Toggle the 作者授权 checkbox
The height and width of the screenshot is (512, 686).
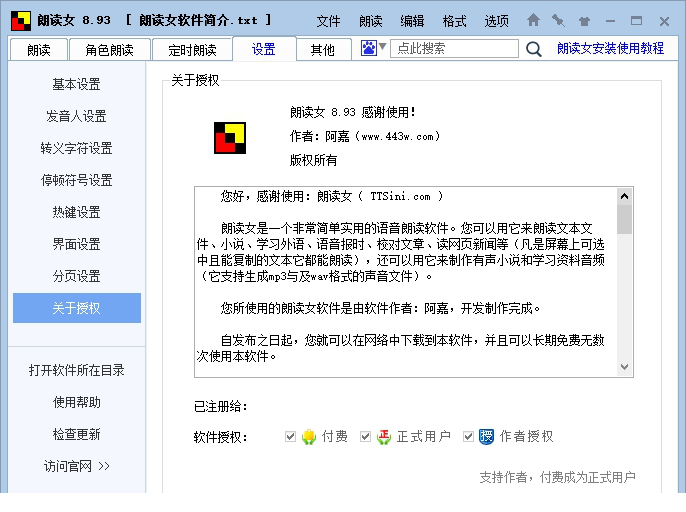[468, 436]
